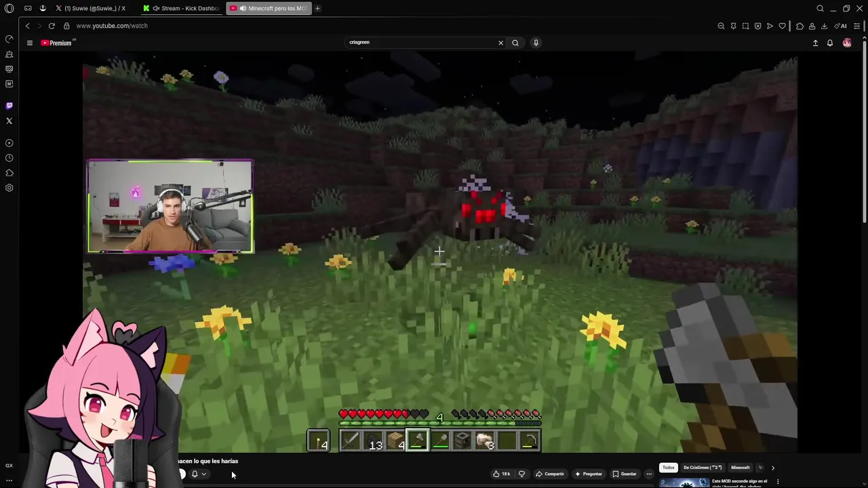868x488 pixels.
Task: Open YouTube notifications bell
Action: point(829,43)
